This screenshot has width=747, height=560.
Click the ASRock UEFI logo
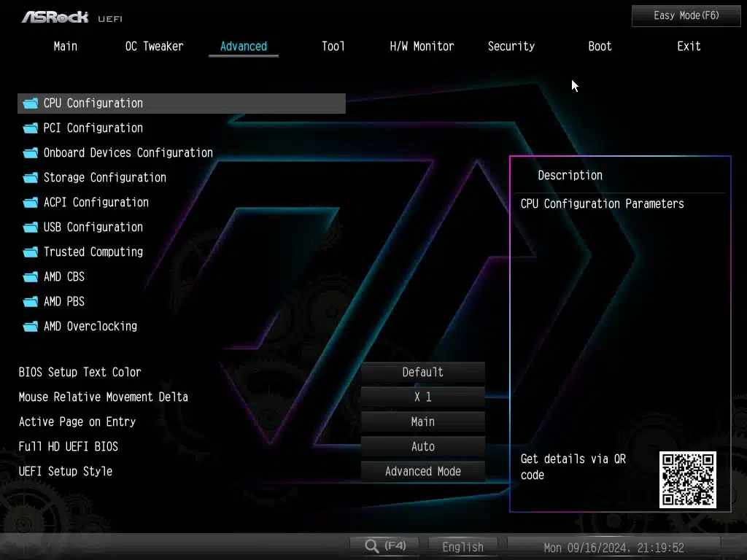point(72,17)
